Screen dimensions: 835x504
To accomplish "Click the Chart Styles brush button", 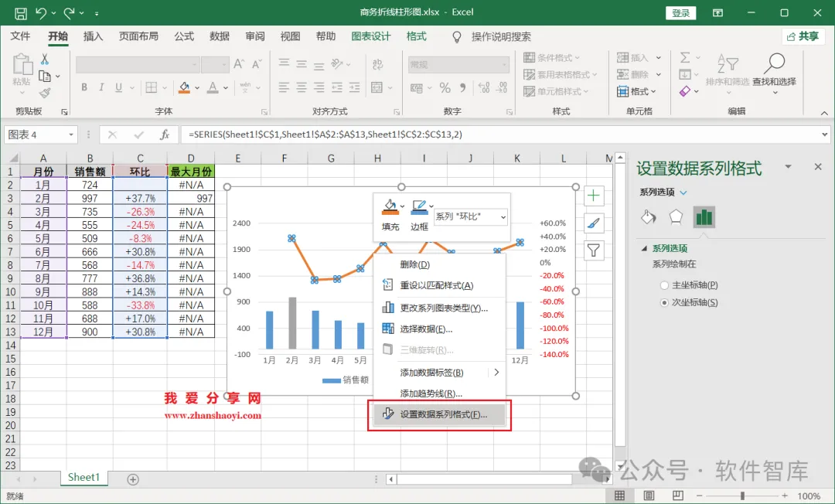I will point(594,223).
